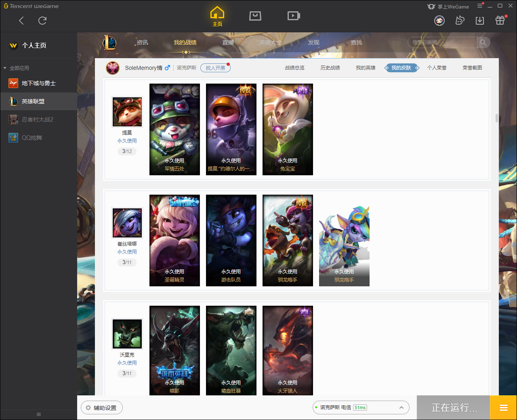Click 永久使用 link under 崔丝塔娜
517x420 pixels.
[x=127, y=252]
